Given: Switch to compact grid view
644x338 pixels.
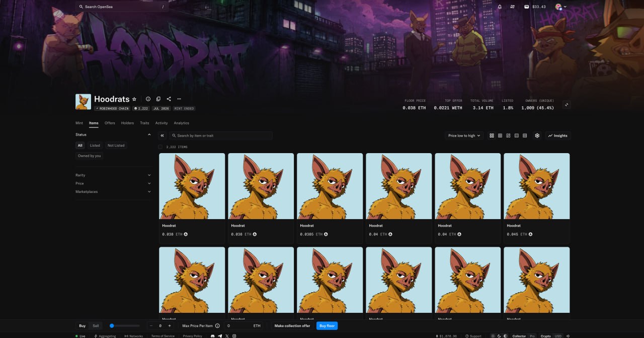Looking at the screenshot, I should 500,136.
